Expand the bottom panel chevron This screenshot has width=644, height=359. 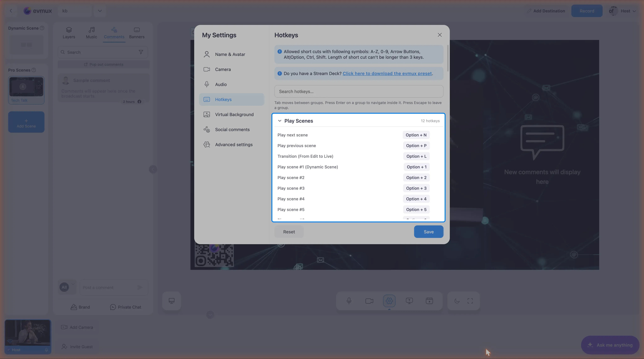[210, 315]
